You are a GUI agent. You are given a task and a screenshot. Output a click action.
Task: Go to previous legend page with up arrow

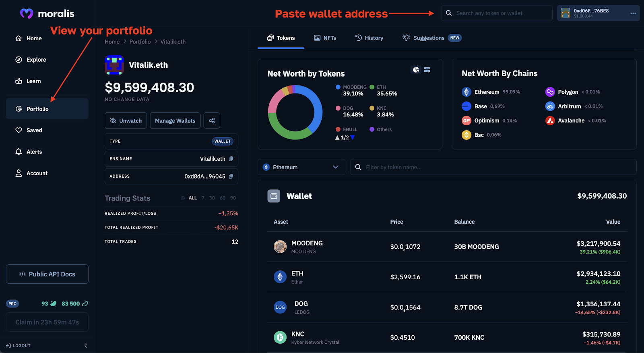coord(337,137)
